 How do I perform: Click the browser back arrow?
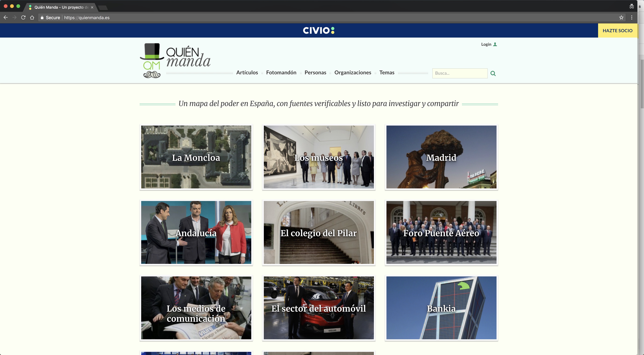pyautogui.click(x=6, y=17)
